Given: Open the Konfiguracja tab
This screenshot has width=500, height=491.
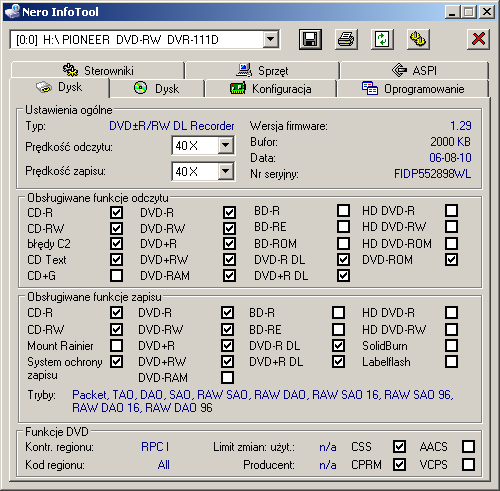Looking at the screenshot, I should pos(271,89).
